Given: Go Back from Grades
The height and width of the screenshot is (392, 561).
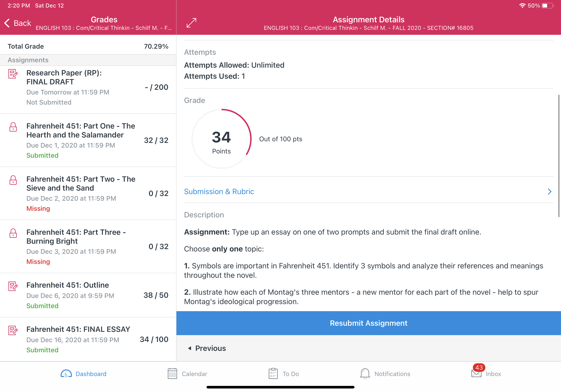Looking at the screenshot, I should (x=18, y=23).
